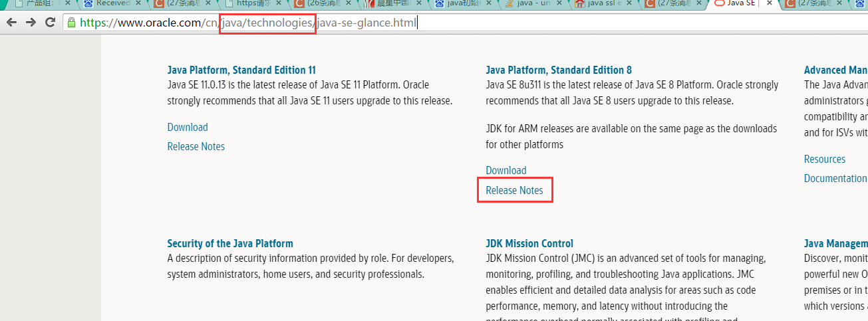Reload the page with the refresh icon
This screenshot has width=868, height=321.
click(50, 23)
